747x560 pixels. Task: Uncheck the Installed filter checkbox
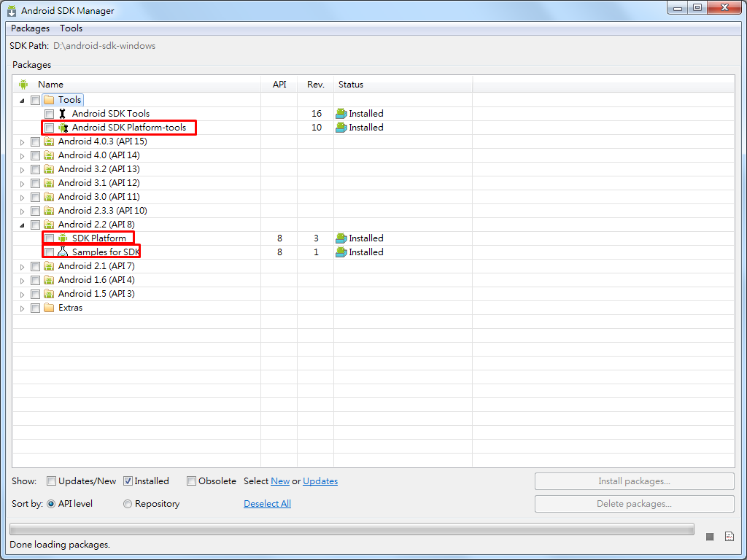click(x=128, y=481)
